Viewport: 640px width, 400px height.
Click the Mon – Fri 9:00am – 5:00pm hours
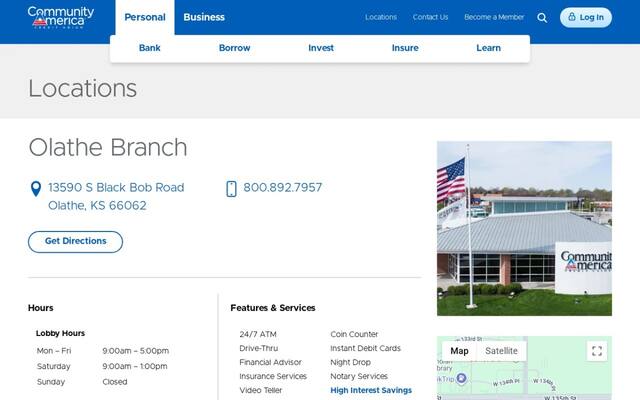tap(103, 351)
